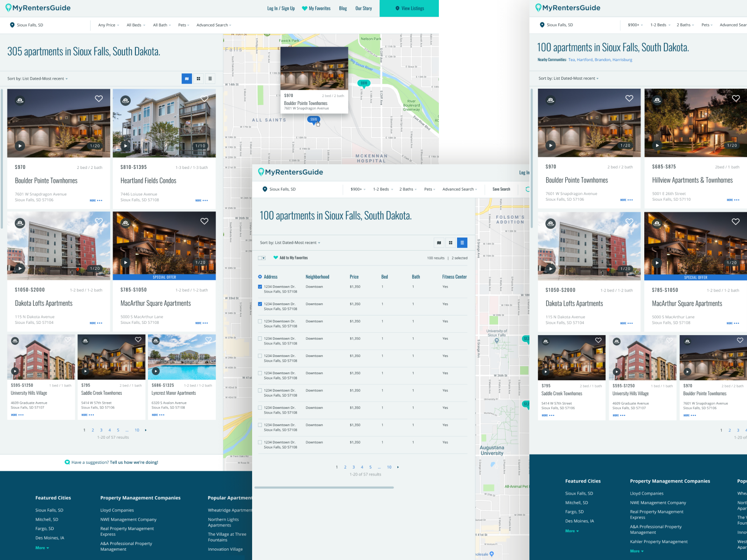The width and height of the screenshot is (747, 560).
Task: Click the vertical scrollbar at the edge of the 305 apartments panel
Action: [2, 159]
